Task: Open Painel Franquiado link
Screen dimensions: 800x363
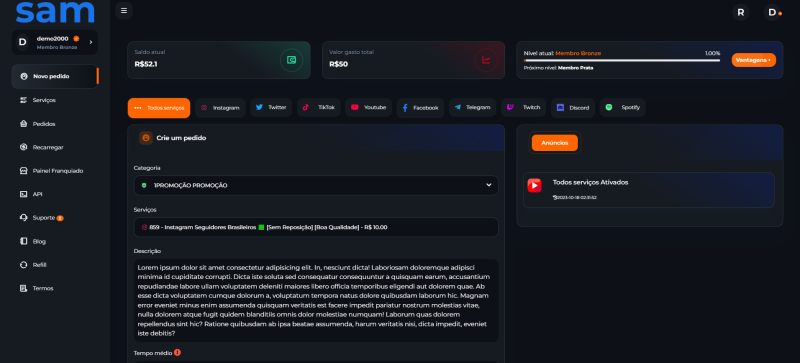Action: pyautogui.click(x=58, y=171)
